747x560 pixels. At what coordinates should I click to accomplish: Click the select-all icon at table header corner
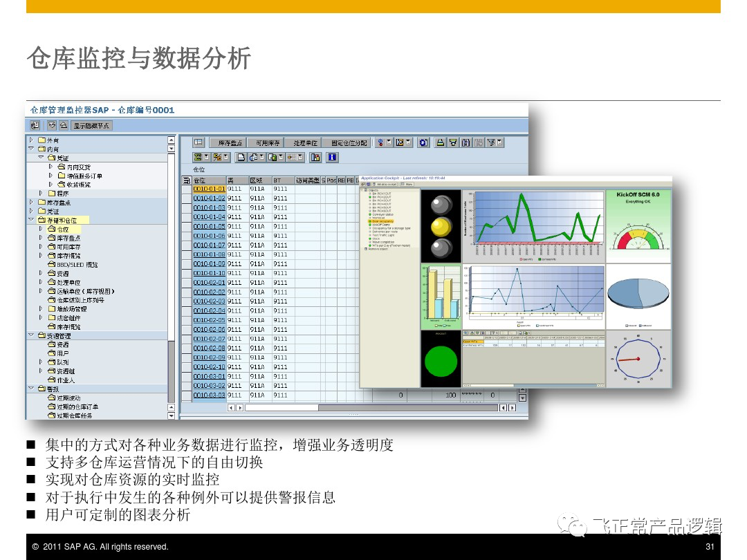(186, 180)
